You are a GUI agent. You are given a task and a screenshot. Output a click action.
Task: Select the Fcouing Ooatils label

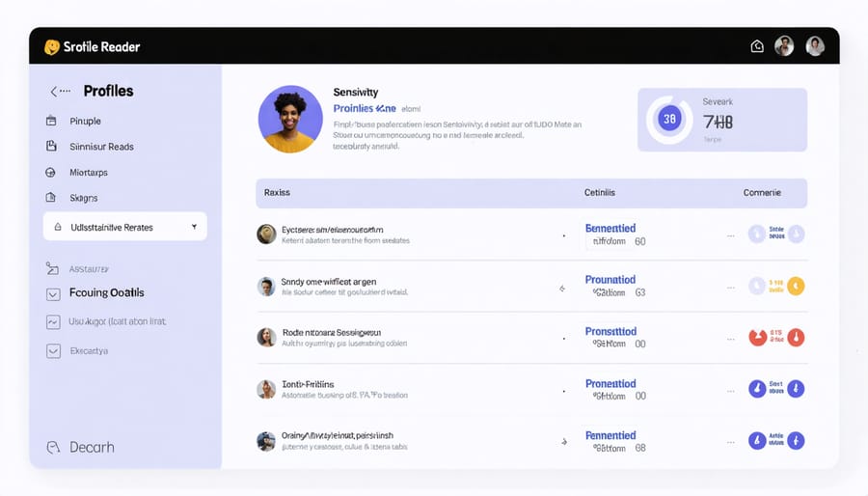107,292
